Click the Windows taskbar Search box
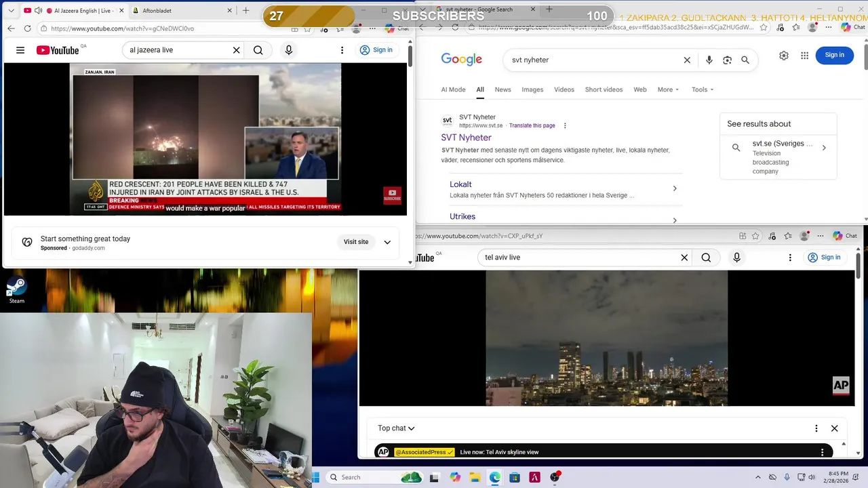The height and width of the screenshot is (488, 868). tap(374, 477)
